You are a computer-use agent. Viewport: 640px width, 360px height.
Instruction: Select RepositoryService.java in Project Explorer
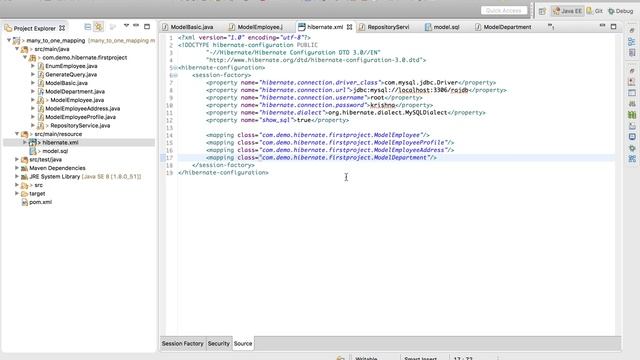80,125
